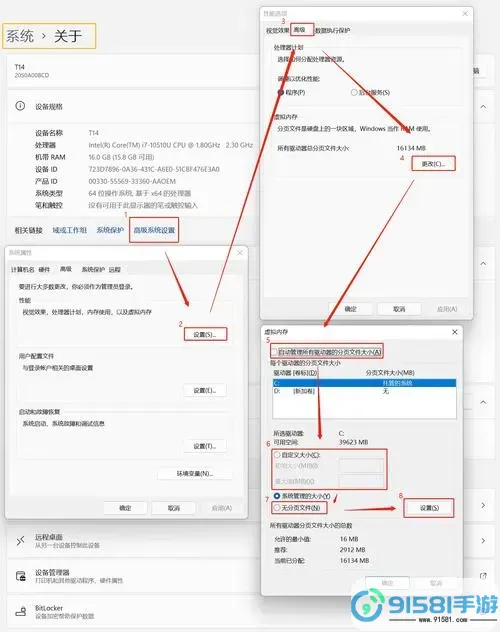Click 设置(S) in 虚拟内存 dialog
The width and height of the screenshot is (500, 632).
pos(429,508)
